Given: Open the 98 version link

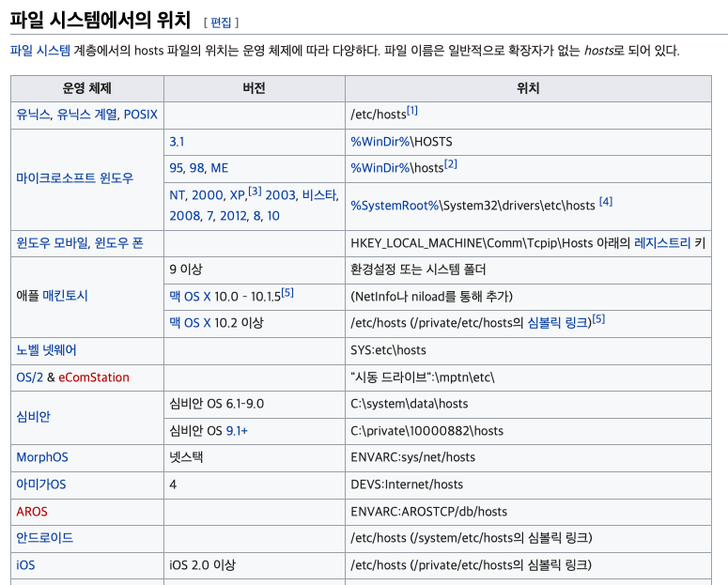Looking at the screenshot, I should (196, 168).
